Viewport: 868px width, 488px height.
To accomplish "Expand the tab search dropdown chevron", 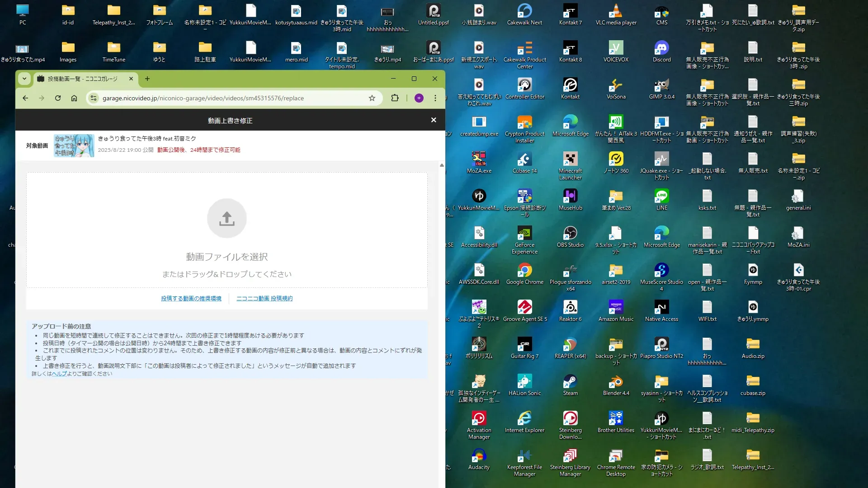I will pyautogui.click(x=24, y=79).
